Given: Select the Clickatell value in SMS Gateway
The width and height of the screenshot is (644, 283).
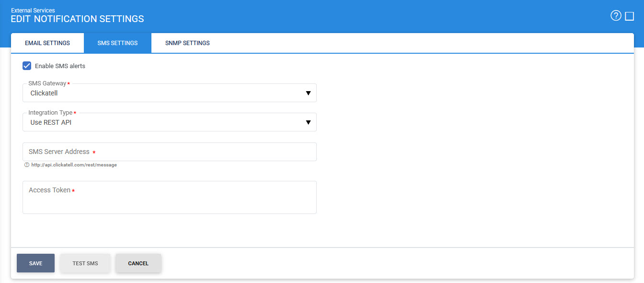Looking at the screenshot, I should pos(44,93).
